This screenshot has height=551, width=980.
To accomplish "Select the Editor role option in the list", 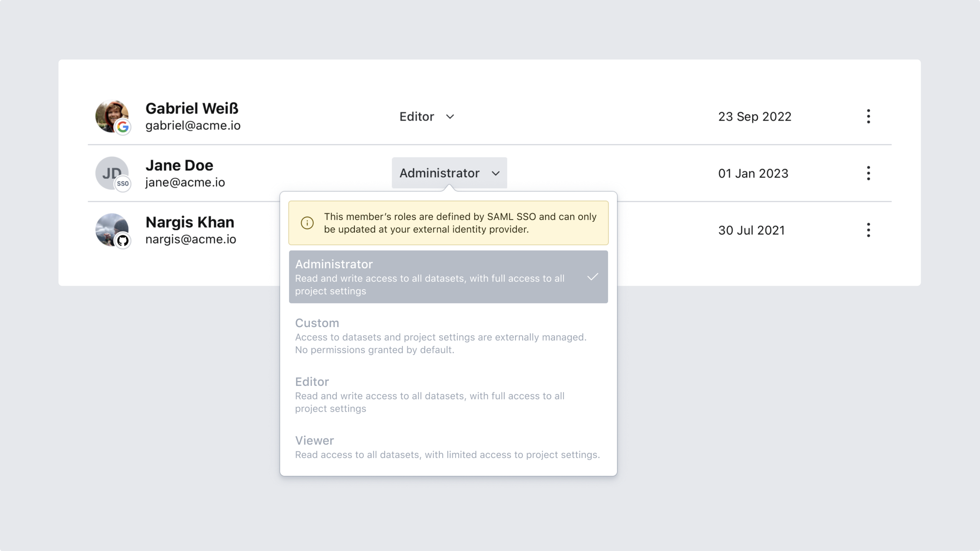I will [x=448, y=394].
